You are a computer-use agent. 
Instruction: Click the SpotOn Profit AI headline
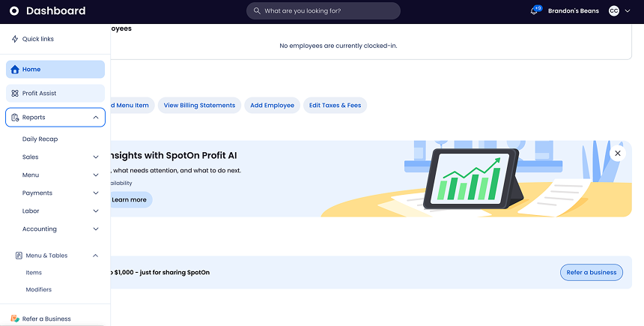click(x=174, y=156)
